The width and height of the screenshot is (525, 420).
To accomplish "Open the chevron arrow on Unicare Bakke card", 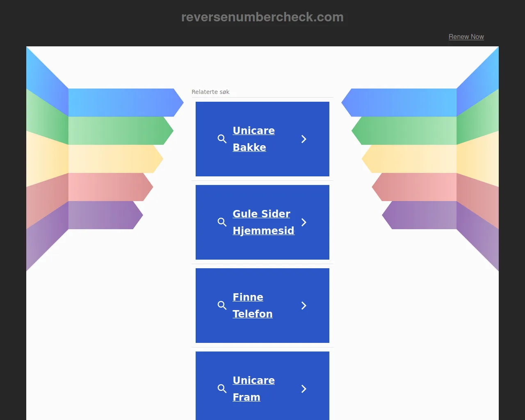I will click(x=304, y=139).
